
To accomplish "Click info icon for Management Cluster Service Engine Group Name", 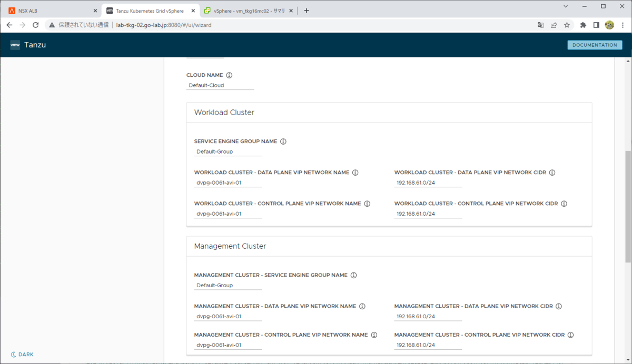I will 354,275.
